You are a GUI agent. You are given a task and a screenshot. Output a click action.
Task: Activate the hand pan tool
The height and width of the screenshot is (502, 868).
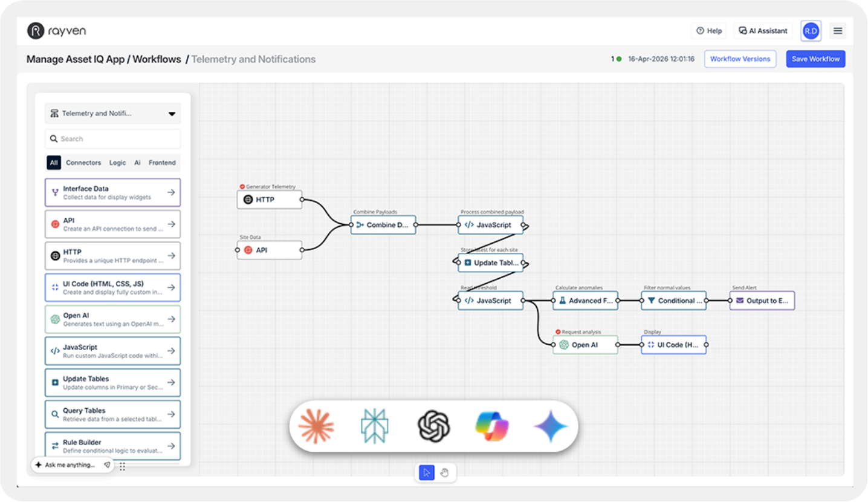[x=444, y=473]
